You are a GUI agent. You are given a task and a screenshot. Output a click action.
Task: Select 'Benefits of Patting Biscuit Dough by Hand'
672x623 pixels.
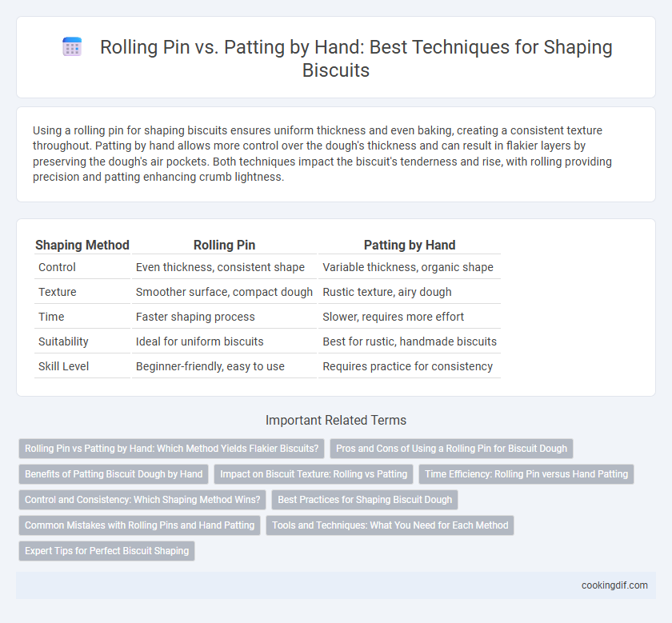click(114, 474)
